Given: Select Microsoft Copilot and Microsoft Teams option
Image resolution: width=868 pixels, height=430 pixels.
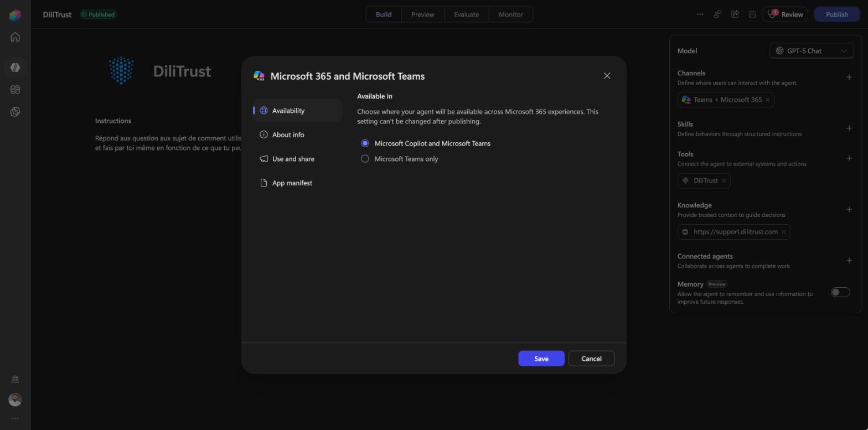Looking at the screenshot, I should click(365, 143).
